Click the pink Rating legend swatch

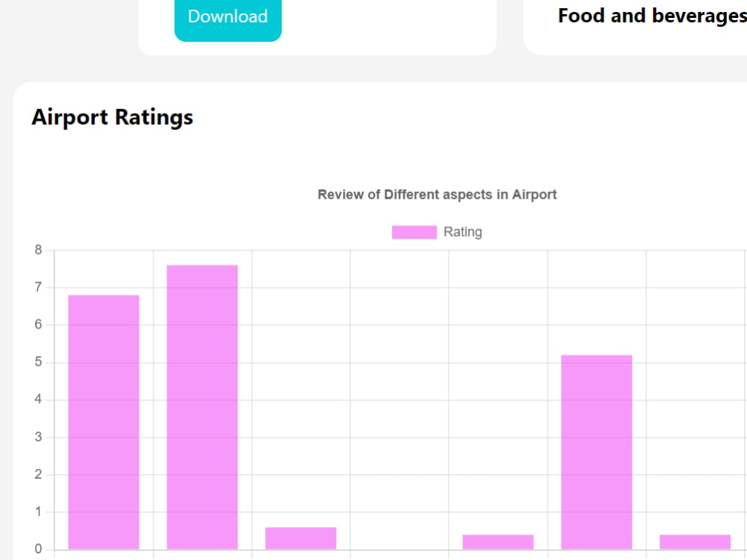414,232
